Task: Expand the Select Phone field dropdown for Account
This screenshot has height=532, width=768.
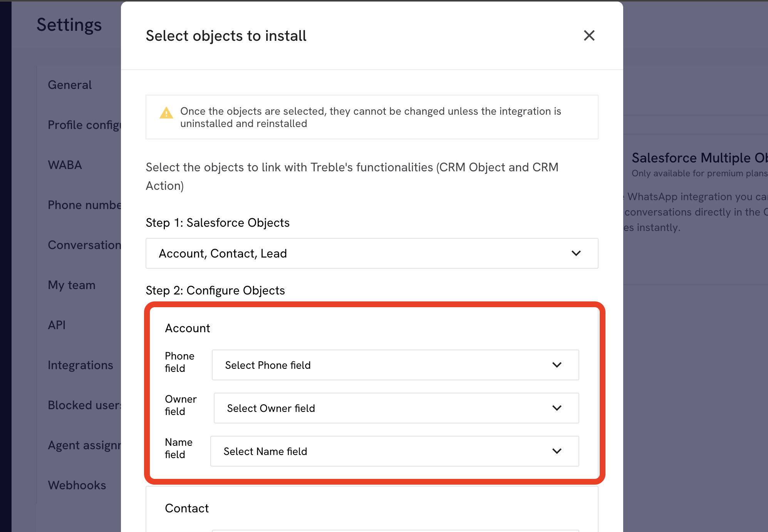Action: (x=395, y=365)
